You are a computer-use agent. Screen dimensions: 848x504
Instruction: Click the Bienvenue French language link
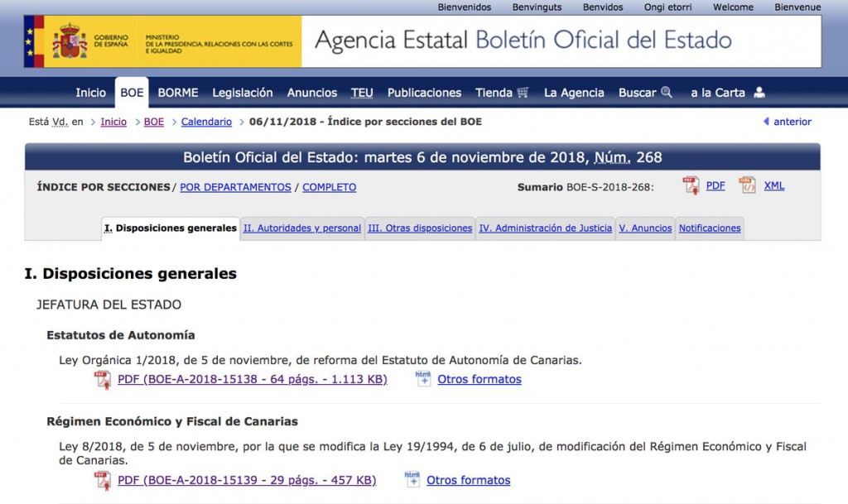click(797, 7)
